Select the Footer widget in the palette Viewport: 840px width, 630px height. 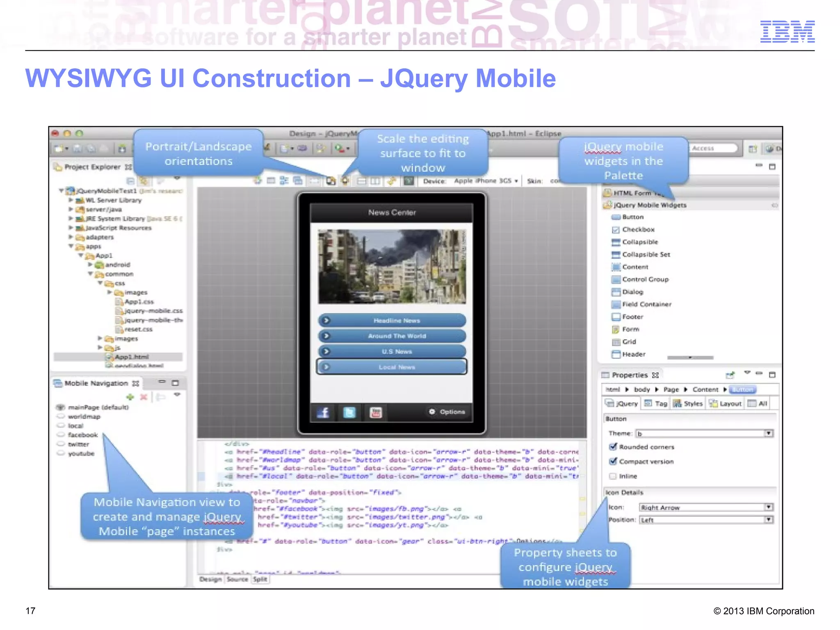pyautogui.click(x=627, y=317)
